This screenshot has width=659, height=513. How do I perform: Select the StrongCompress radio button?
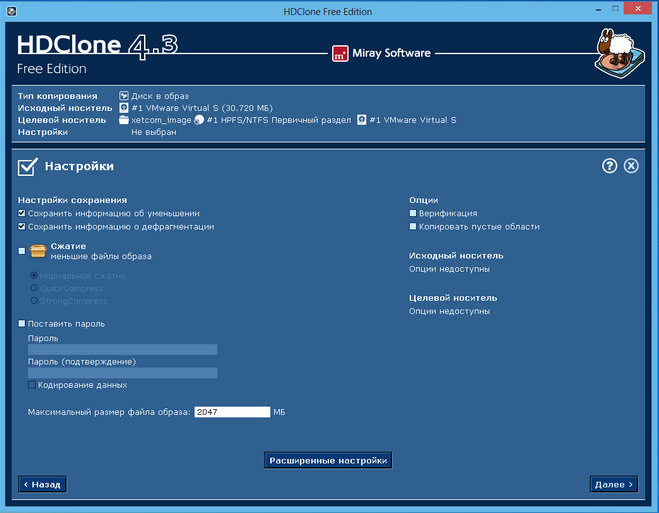pyautogui.click(x=34, y=300)
